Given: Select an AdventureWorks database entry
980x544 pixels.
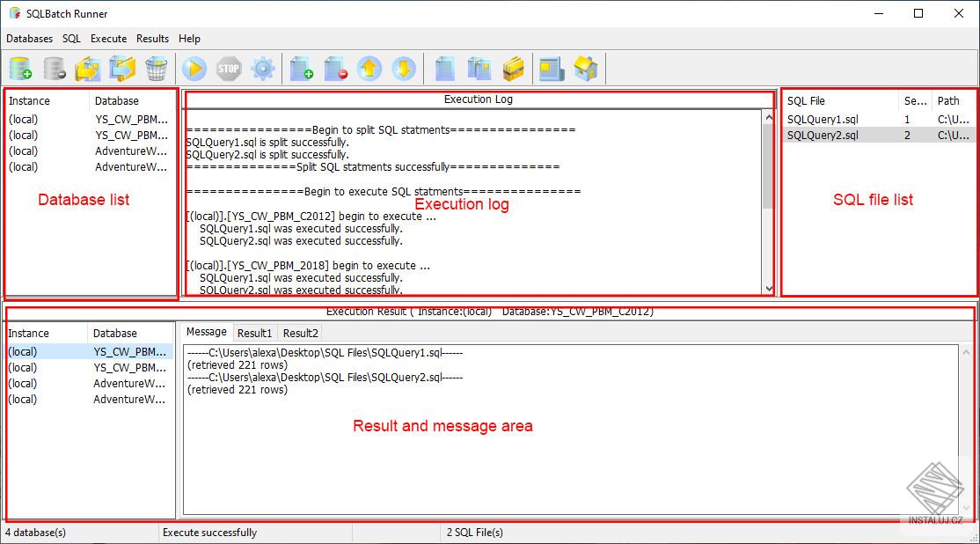Looking at the screenshot, I should (x=130, y=151).
